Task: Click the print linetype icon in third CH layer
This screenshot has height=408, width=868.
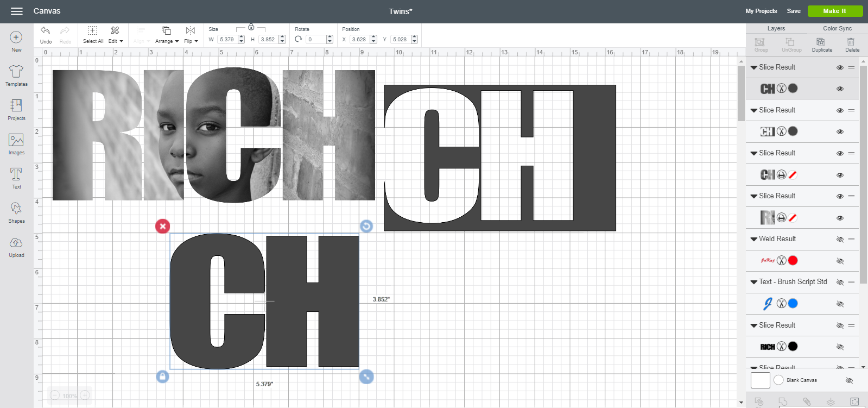Action: (x=782, y=174)
